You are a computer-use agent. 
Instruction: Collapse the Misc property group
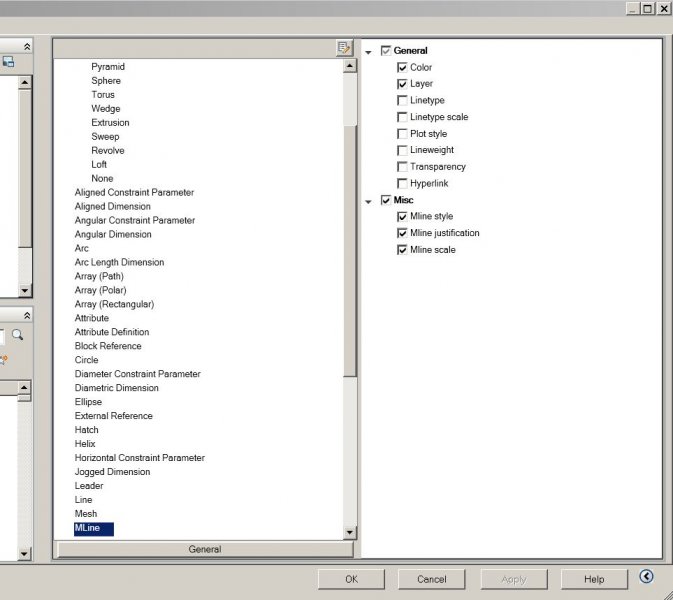click(x=368, y=201)
